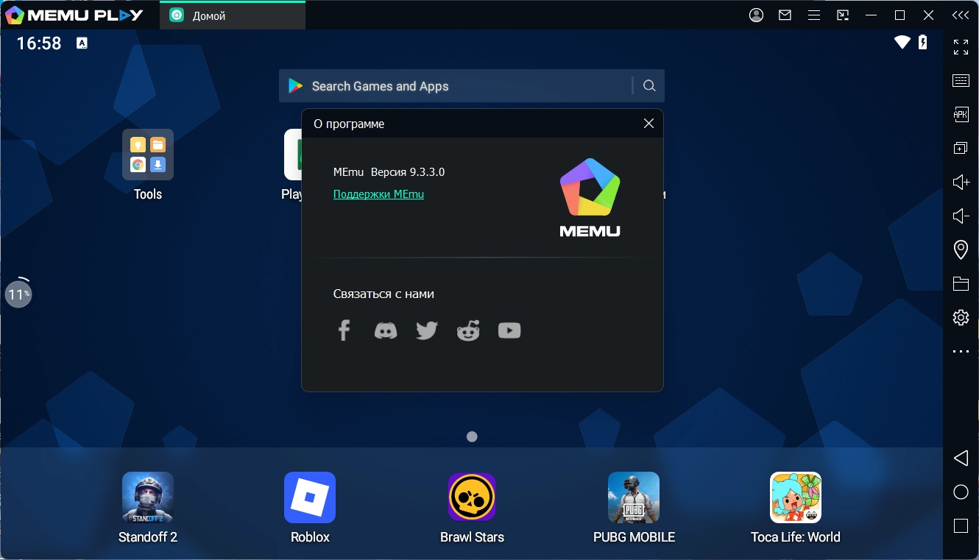979x560 pixels.
Task: Click the MEmu Версия 9.3.3.0 text
Action: pyautogui.click(x=389, y=172)
